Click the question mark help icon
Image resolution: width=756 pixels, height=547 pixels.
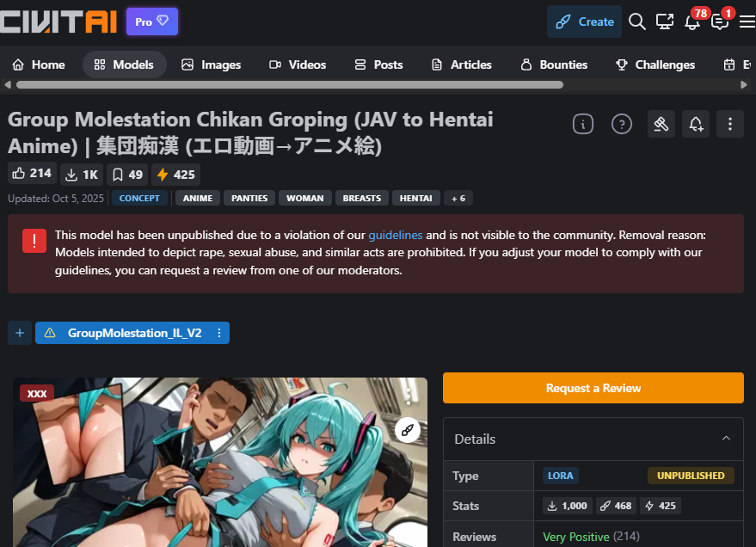click(x=622, y=125)
